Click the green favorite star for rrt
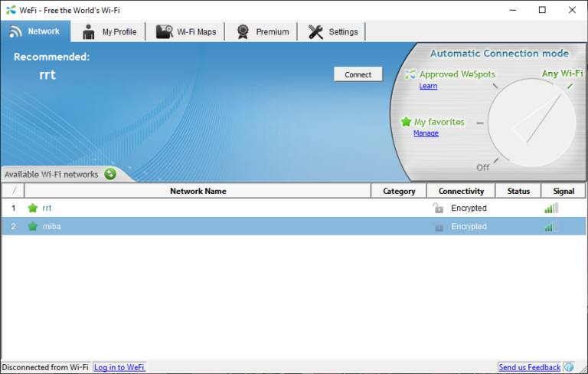Image resolution: width=588 pixels, height=374 pixels. point(33,208)
